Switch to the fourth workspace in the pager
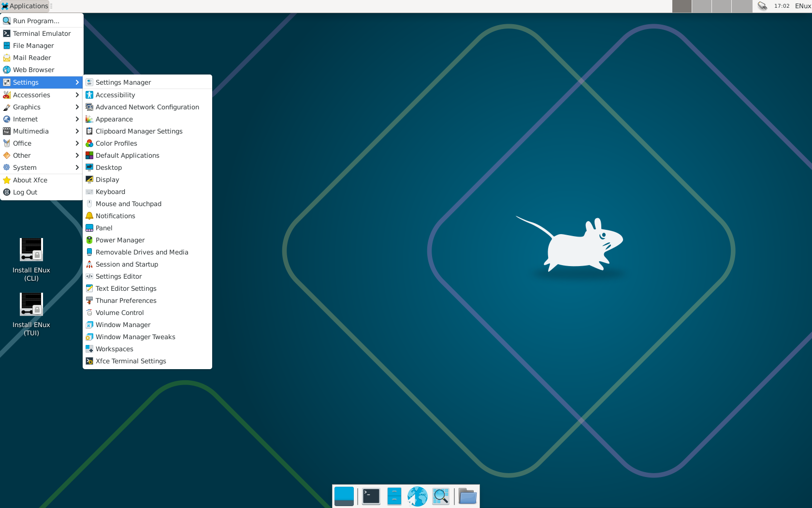The height and width of the screenshot is (508, 812). [742, 6]
